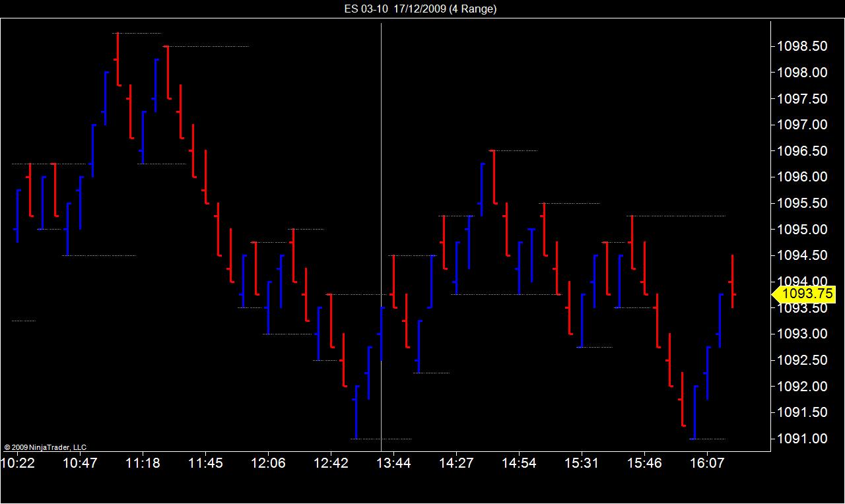845x504 pixels.
Task: Select the 10:47 time axis label
Action: pos(80,463)
